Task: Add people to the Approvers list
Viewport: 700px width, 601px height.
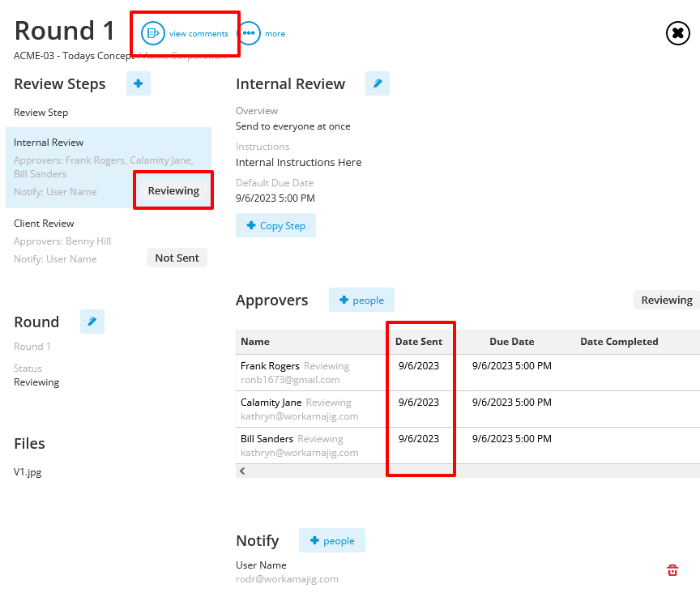Action: point(361,300)
